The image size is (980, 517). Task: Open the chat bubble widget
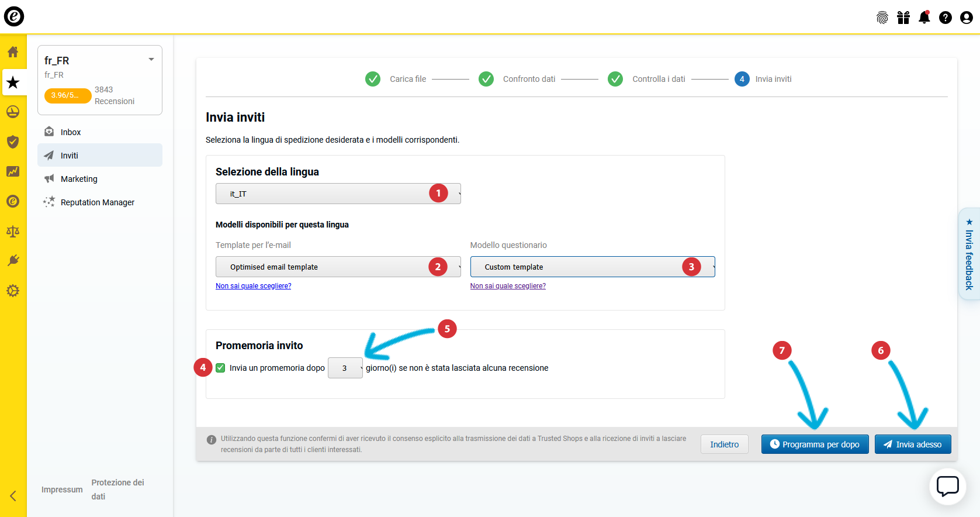[x=947, y=486]
